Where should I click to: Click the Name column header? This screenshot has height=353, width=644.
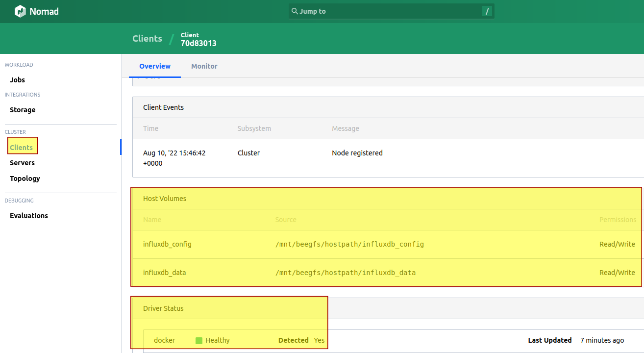tap(152, 220)
